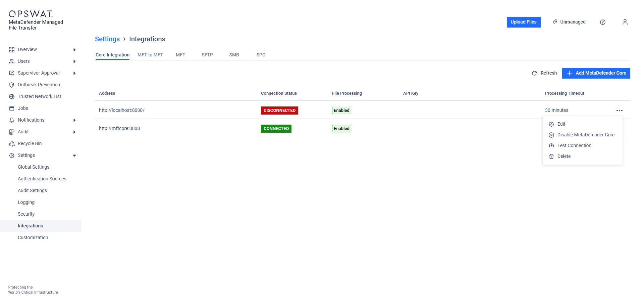The height and width of the screenshot is (306, 644).
Task: Click the Address column header
Action: [107, 93]
